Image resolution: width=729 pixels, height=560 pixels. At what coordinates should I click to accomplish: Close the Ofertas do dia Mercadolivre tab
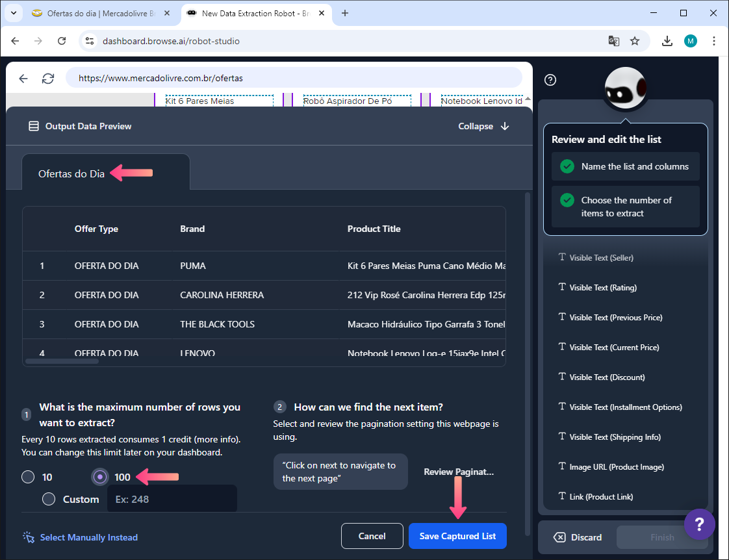point(167,14)
